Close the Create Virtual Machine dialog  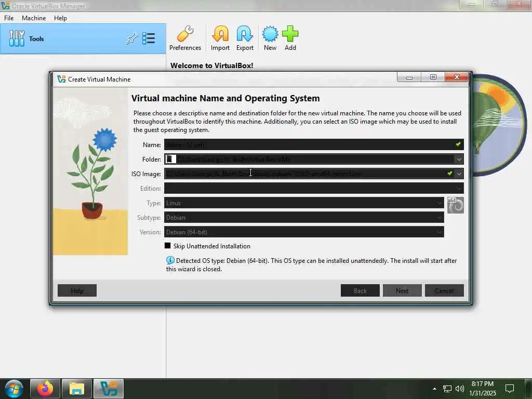457,77
